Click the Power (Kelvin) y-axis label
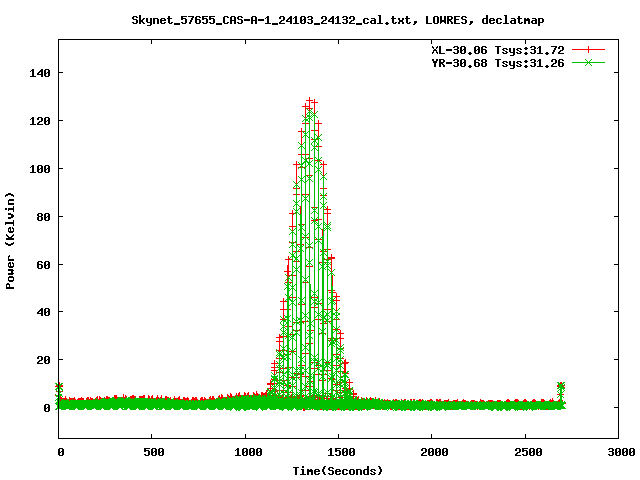This screenshot has height=480, width=640. pos(10,241)
